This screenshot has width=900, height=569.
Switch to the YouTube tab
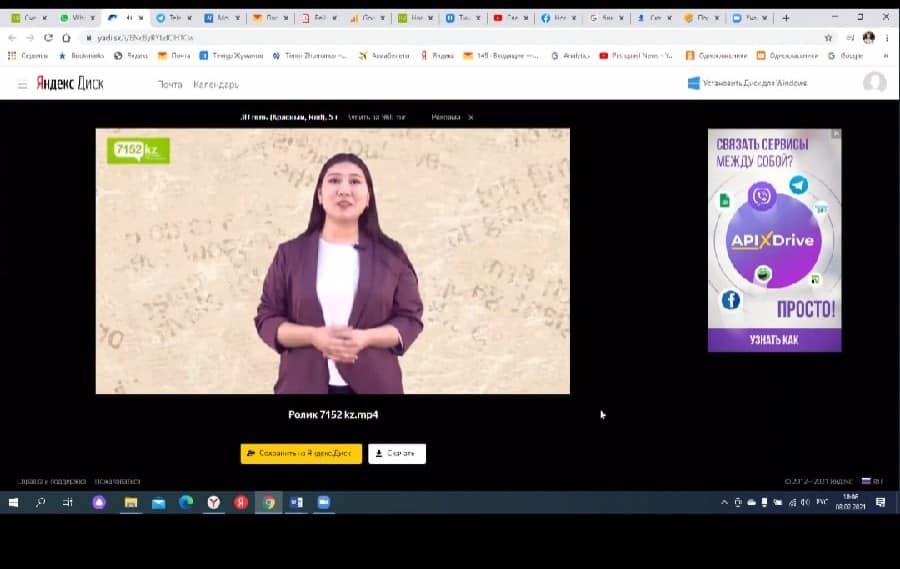point(511,18)
